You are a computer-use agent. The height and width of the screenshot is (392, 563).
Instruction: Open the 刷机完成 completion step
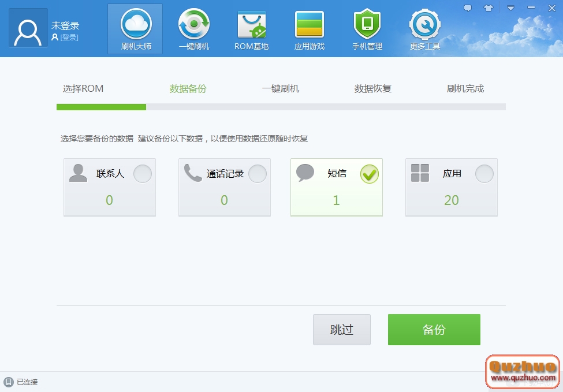(x=465, y=88)
